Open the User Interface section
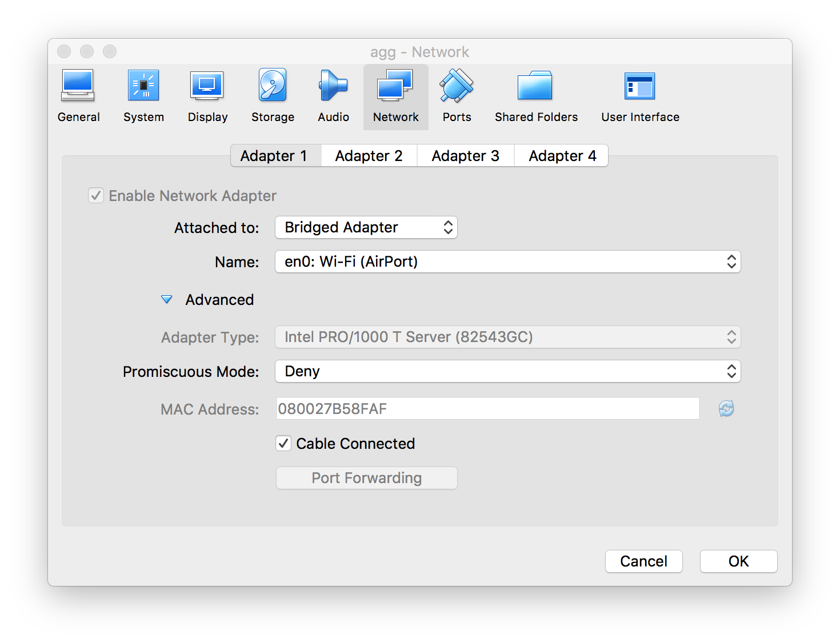 [640, 96]
